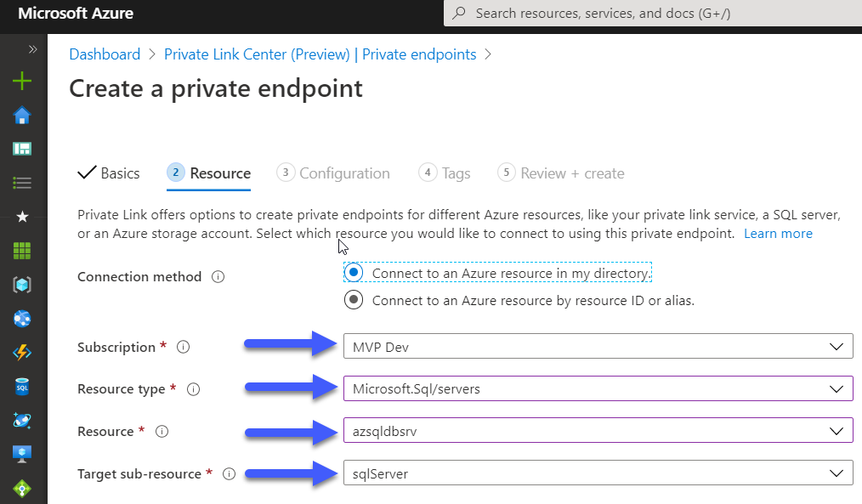
Task: Open SQL databases icon in sidebar
Action: pos(22,387)
